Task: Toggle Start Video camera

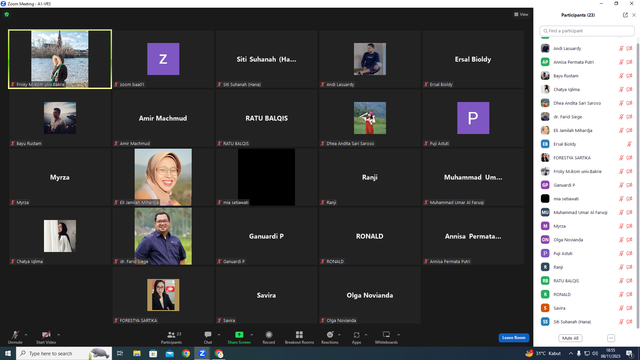Action: [46, 335]
